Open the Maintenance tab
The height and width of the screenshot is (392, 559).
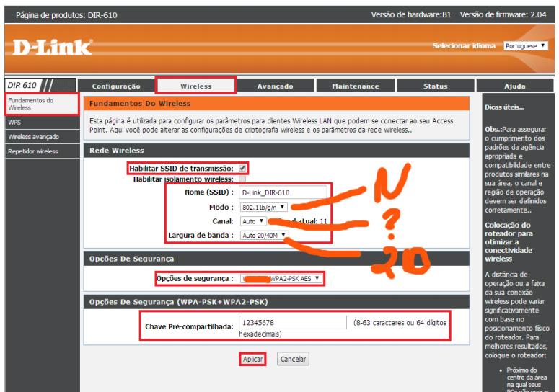356,86
